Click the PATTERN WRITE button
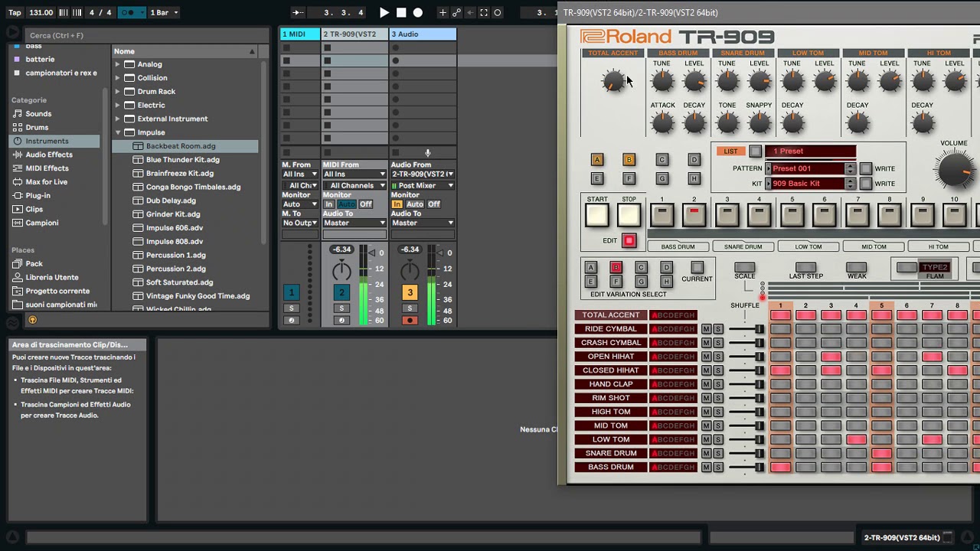This screenshot has width=980, height=551. tap(866, 168)
